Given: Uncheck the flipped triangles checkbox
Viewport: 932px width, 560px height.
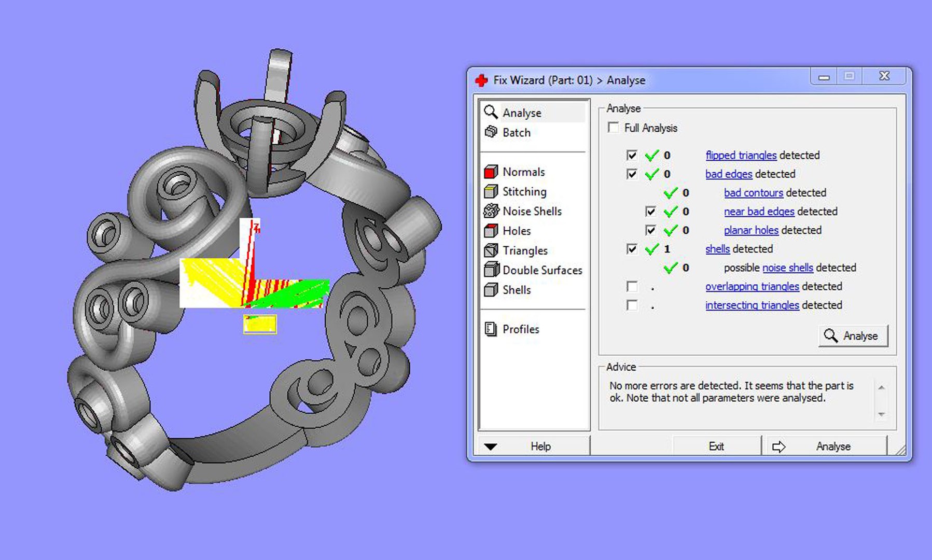Looking at the screenshot, I should click(x=632, y=155).
